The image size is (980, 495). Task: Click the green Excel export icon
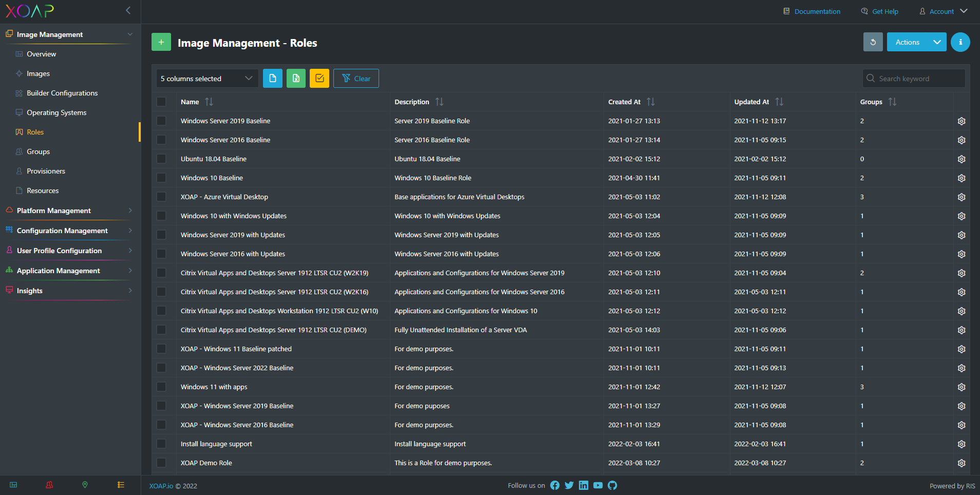pyautogui.click(x=296, y=78)
